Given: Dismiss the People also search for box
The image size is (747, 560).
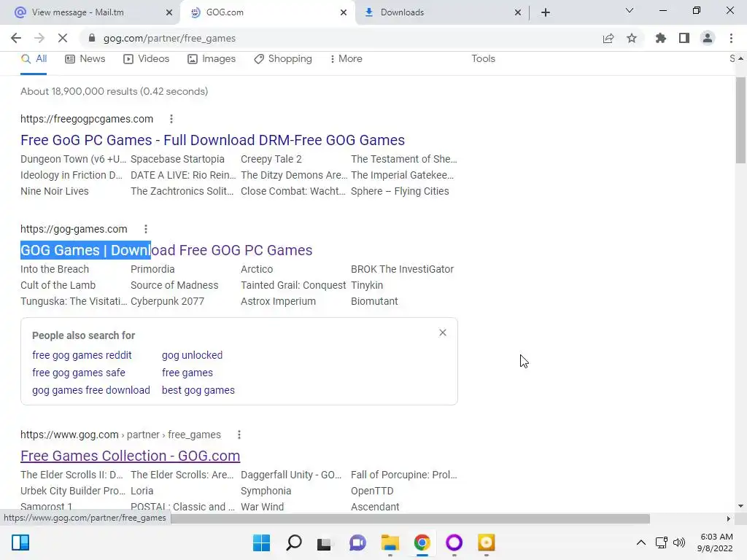Looking at the screenshot, I should 443,332.
